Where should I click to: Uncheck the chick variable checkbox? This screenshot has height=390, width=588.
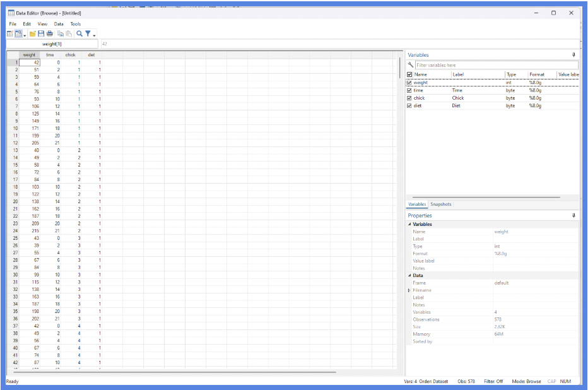[409, 98]
